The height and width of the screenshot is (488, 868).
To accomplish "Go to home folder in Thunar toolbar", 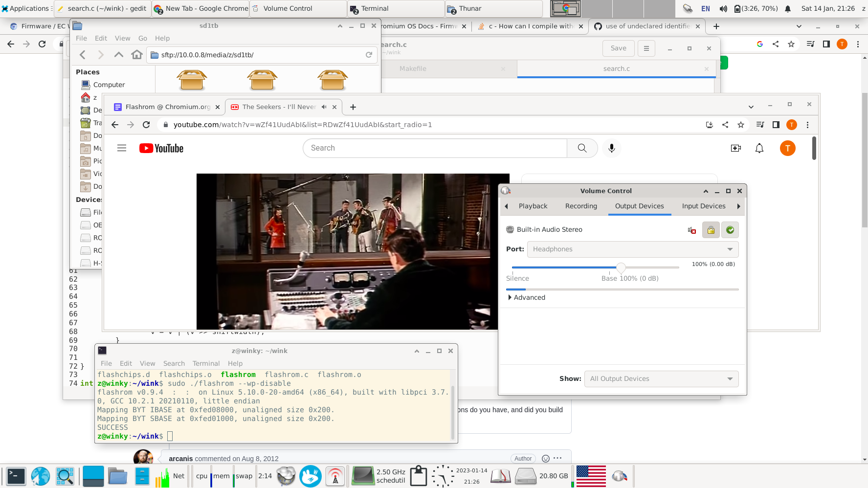I will 137,55.
